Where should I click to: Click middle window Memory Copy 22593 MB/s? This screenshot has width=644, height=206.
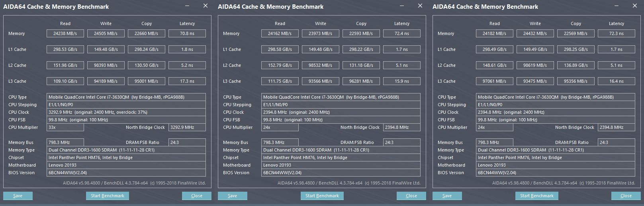pyautogui.click(x=361, y=33)
